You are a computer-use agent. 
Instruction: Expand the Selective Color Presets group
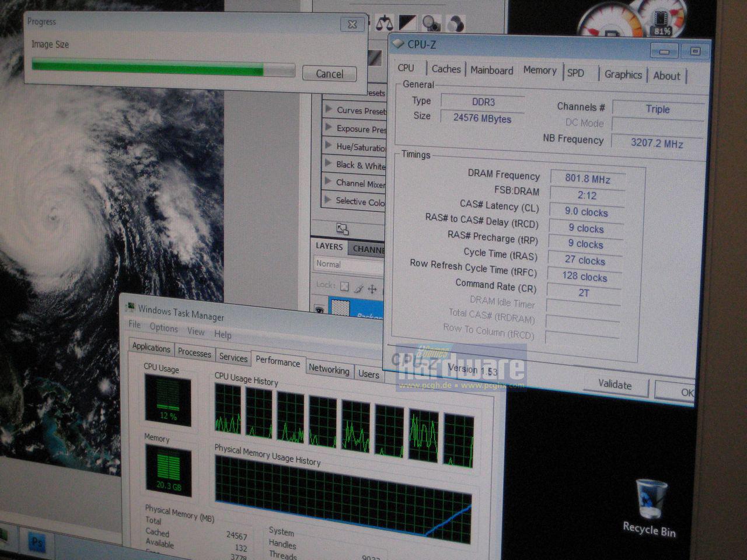[329, 200]
